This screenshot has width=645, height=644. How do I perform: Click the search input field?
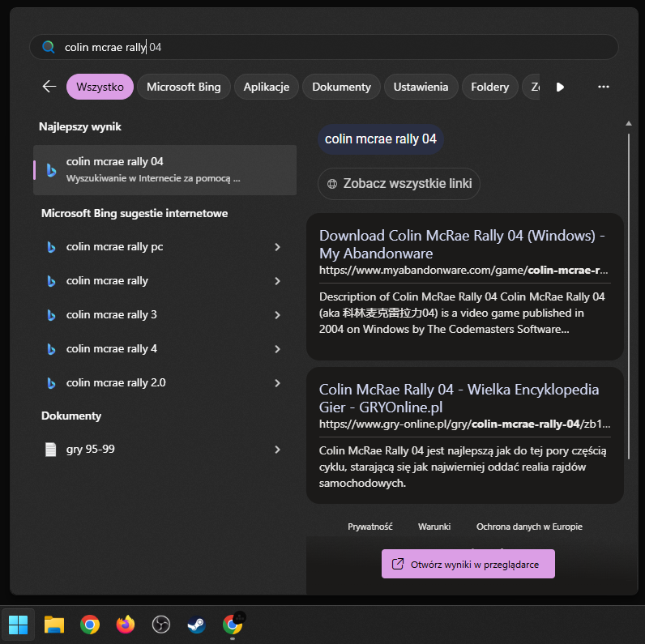pos(324,47)
